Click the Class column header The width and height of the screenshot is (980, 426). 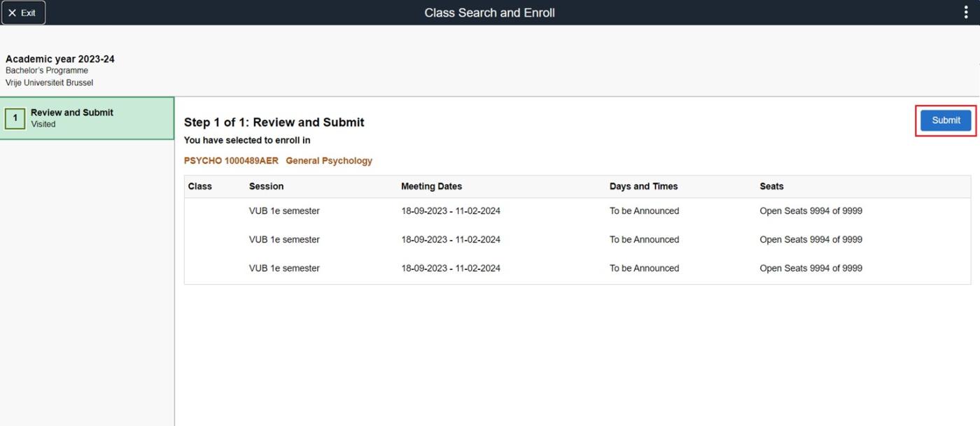199,186
